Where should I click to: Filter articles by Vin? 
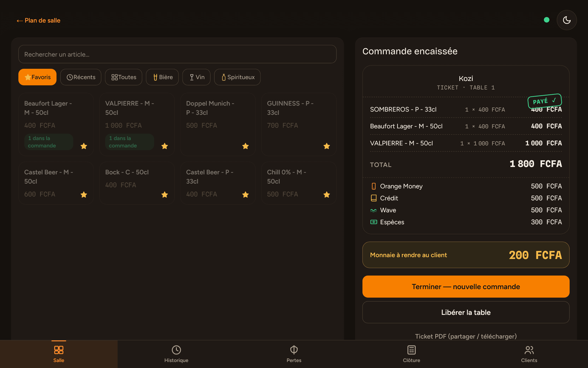(196, 77)
